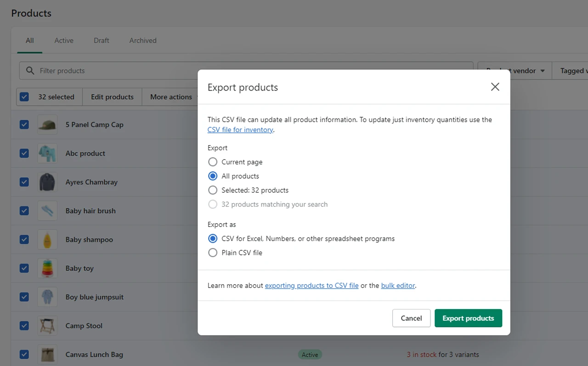588x366 pixels.
Task: Click the Filter products search field
Action: 246,71
